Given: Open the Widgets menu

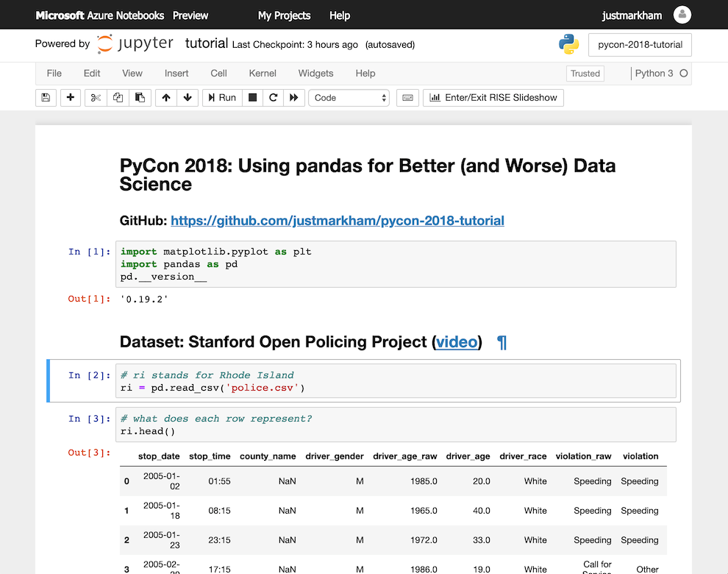Looking at the screenshot, I should click(315, 74).
